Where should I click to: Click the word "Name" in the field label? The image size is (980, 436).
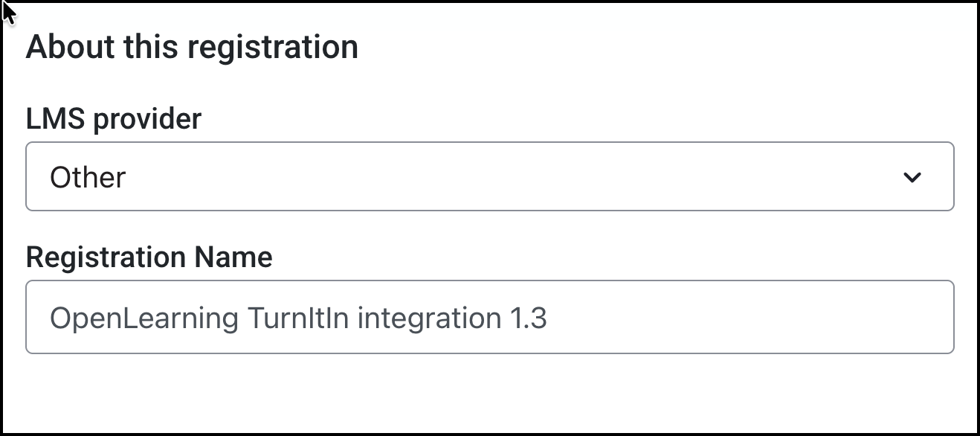pyautogui.click(x=233, y=257)
